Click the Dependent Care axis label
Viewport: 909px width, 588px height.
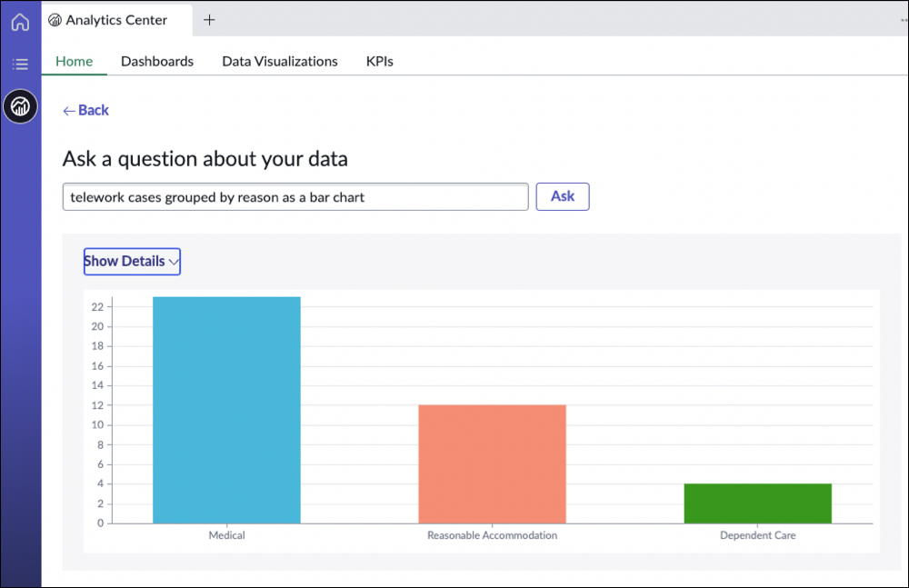757,536
